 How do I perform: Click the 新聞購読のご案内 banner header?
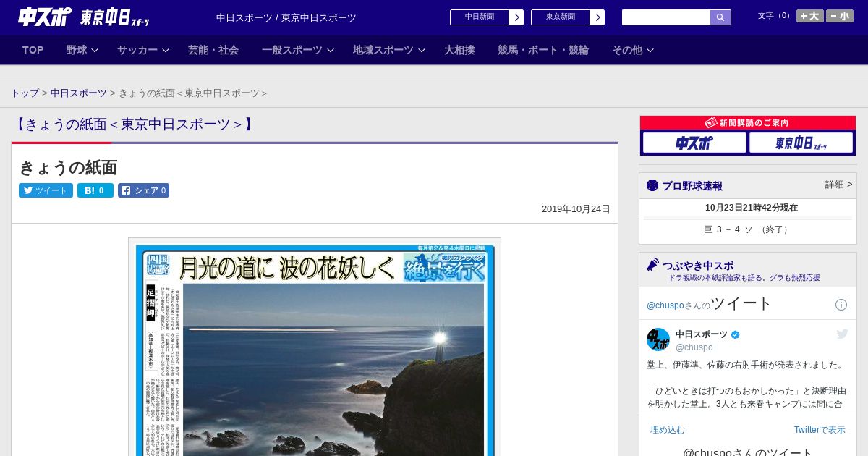pos(748,123)
